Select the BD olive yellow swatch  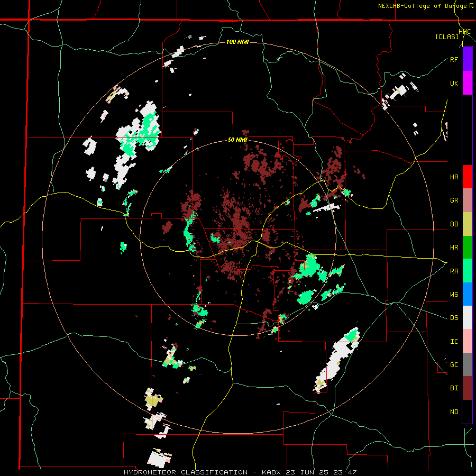point(467,224)
